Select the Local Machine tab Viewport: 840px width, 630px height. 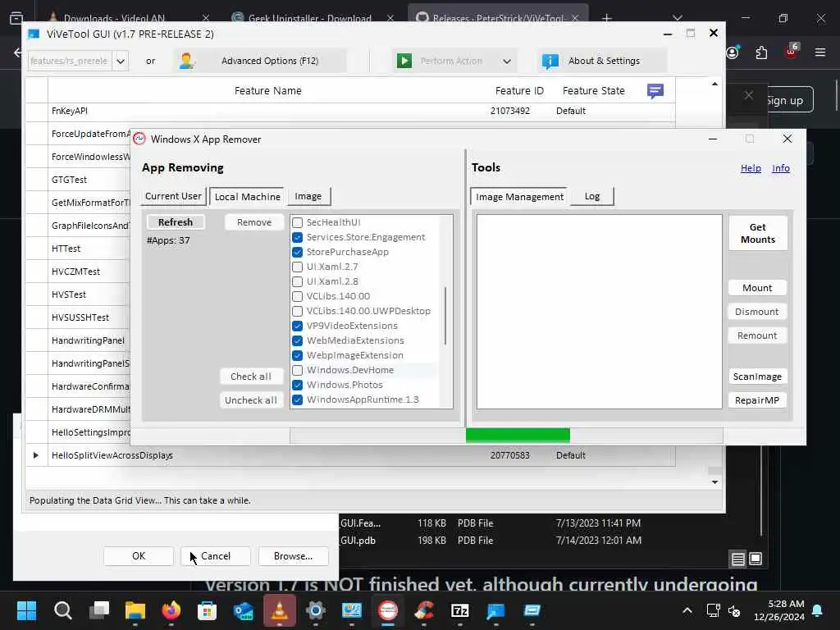[x=248, y=197]
